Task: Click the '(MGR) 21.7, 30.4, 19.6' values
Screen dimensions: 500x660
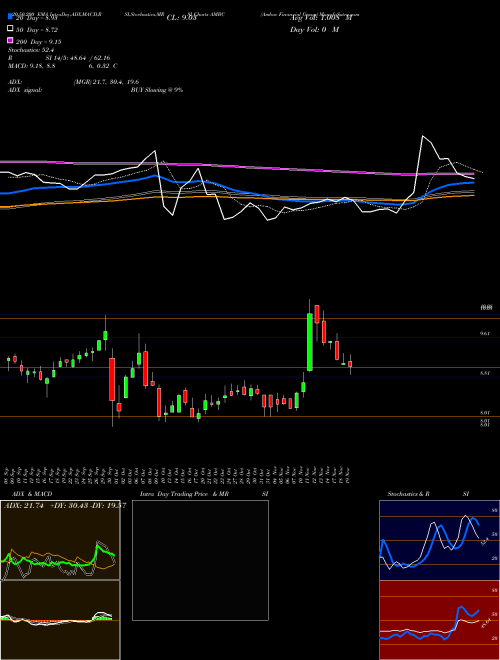Action: (106, 82)
